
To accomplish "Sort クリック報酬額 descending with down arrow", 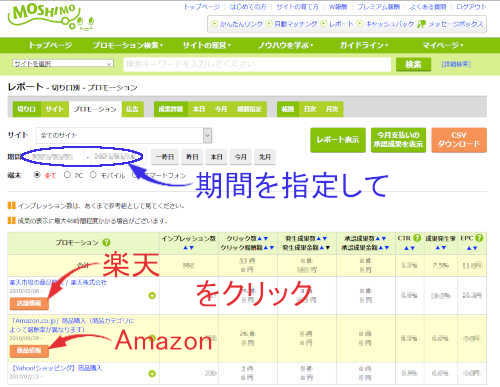I will tap(272, 248).
